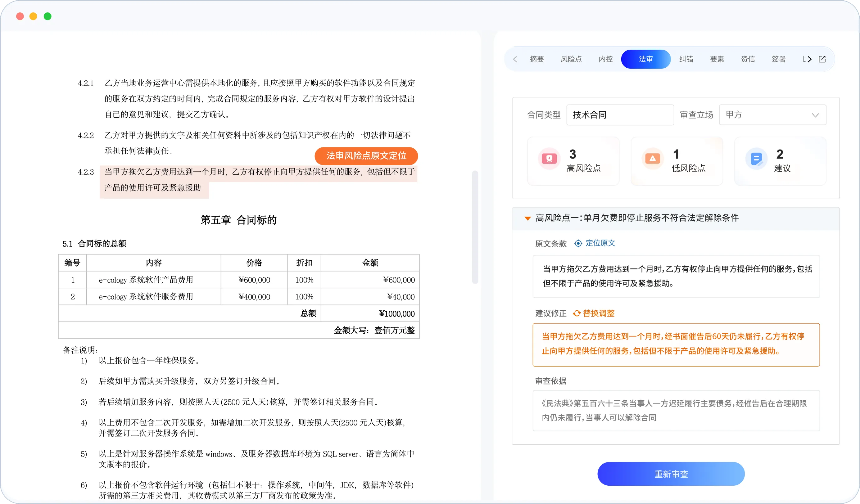Click the e-cology 系统软件服务费用 cell

point(154,296)
